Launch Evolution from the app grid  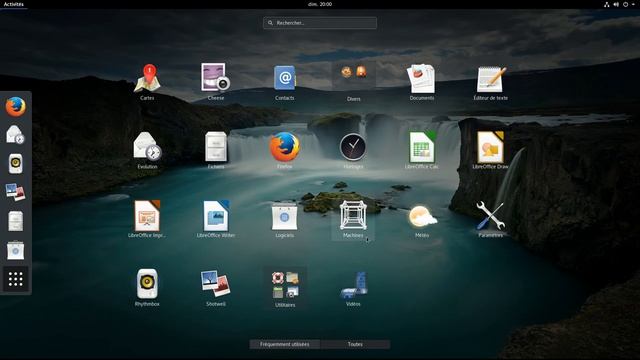147,150
